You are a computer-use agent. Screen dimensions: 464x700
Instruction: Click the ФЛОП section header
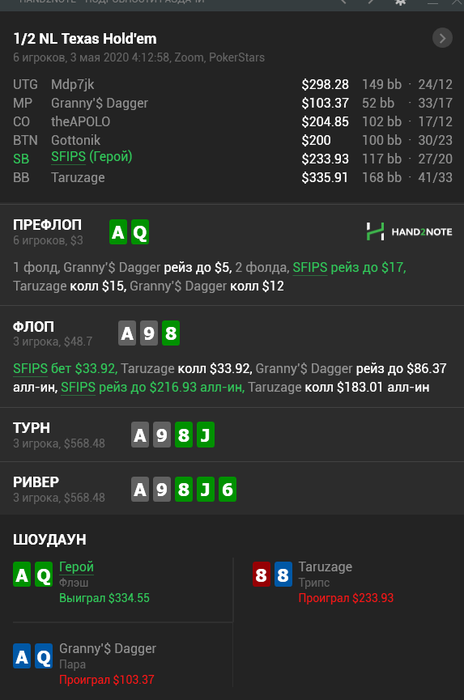tap(33, 327)
